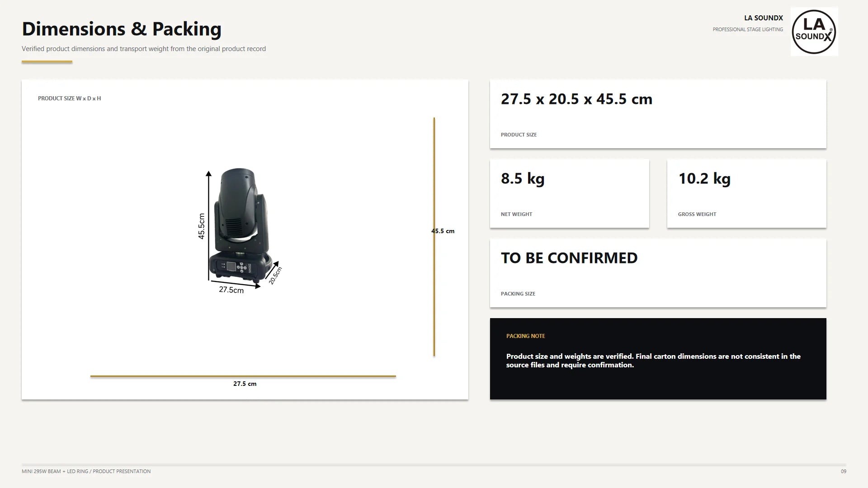Click the 10.2 kg gross weight value

[704, 179]
